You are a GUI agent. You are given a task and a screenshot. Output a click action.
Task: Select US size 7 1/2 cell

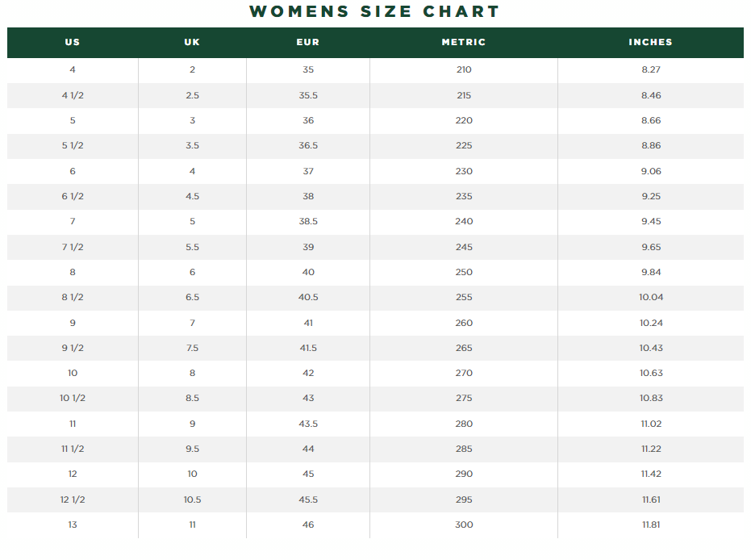(73, 247)
